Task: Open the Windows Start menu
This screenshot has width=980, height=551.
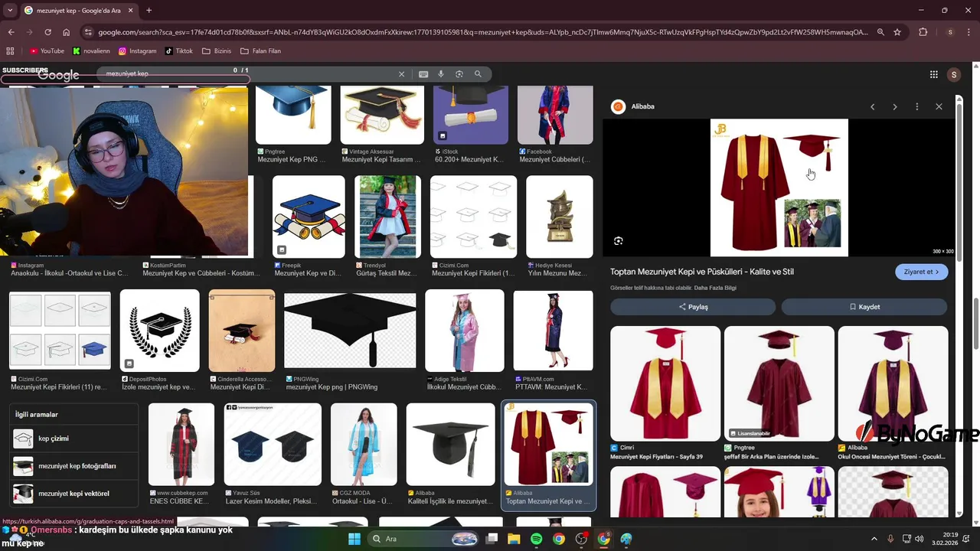Action: pos(354,539)
